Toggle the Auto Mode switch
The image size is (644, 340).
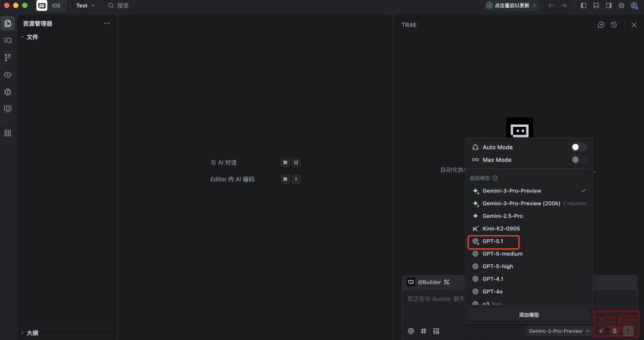tap(578, 147)
